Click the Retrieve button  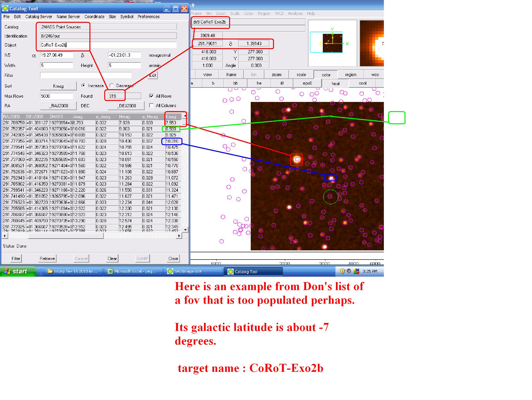click(47, 259)
